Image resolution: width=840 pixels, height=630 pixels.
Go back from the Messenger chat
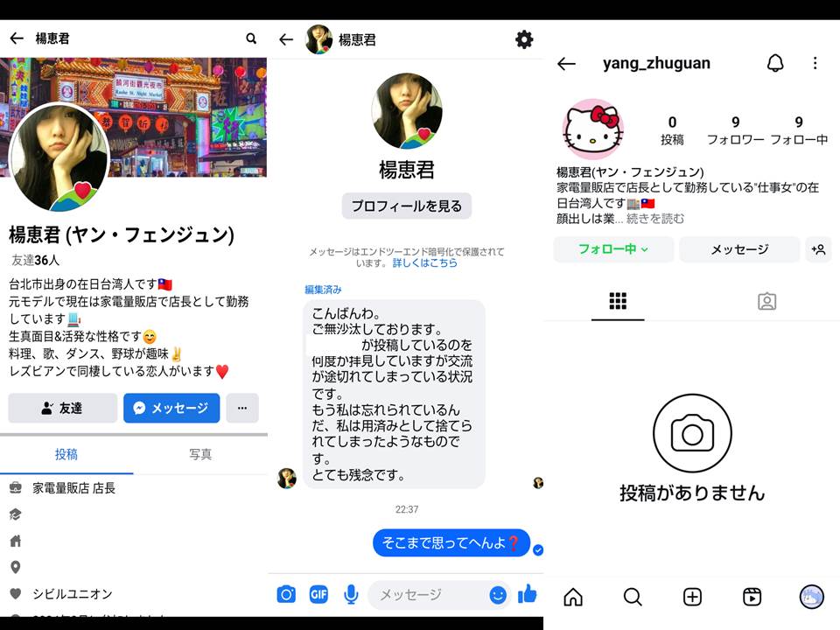point(286,39)
